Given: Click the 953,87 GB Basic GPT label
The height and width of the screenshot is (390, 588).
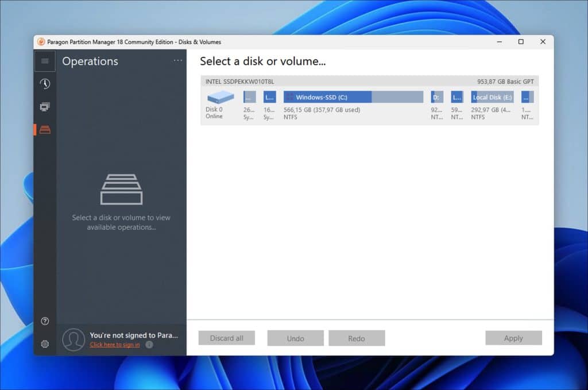Looking at the screenshot, I should coord(505,82).
